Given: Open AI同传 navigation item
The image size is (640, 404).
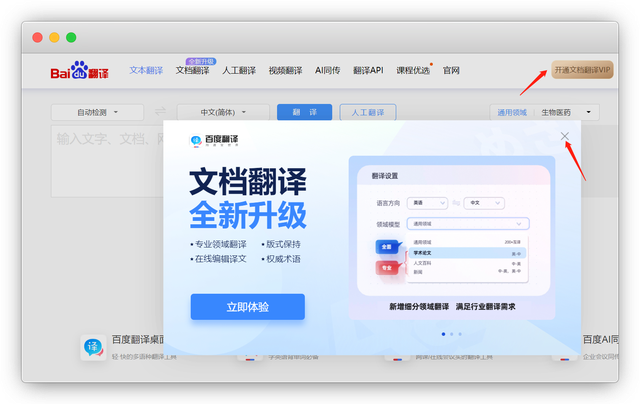Looking at the screenshot, I should point(327,70).
